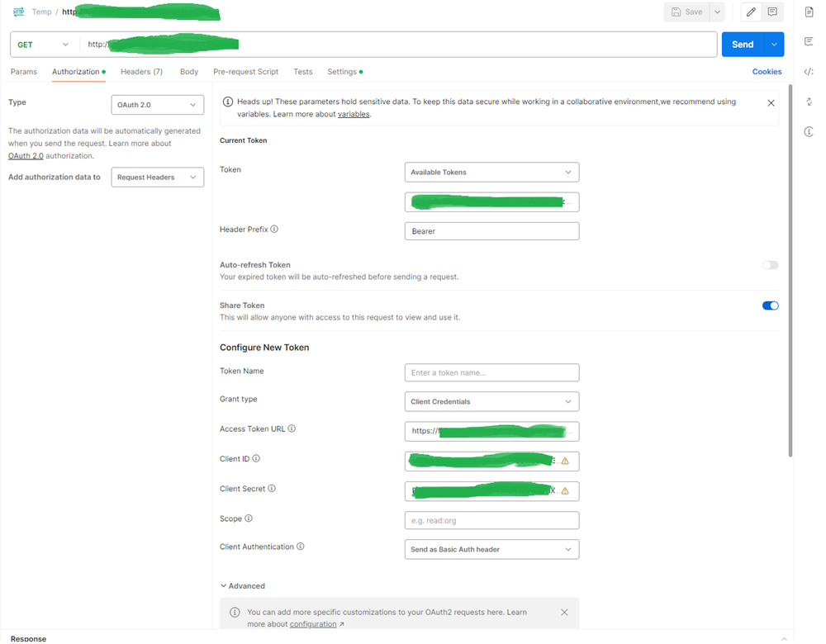Click the Postman logo in the breadcrumb
826x644 pixels.
[17, 12]
